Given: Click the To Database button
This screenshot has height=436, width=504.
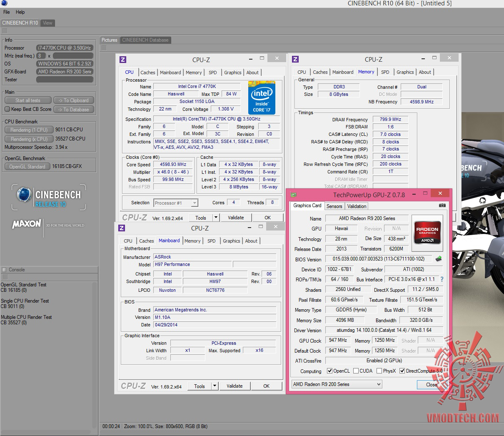Looking at the screenshot, I should (74, 110).
